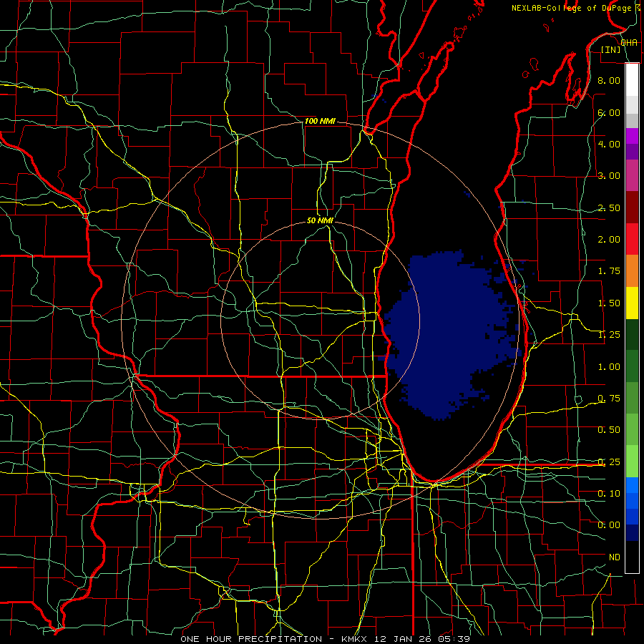Click the 4.00 legend value
Viewport: 644px width, 644px height.
pos(609,144)
